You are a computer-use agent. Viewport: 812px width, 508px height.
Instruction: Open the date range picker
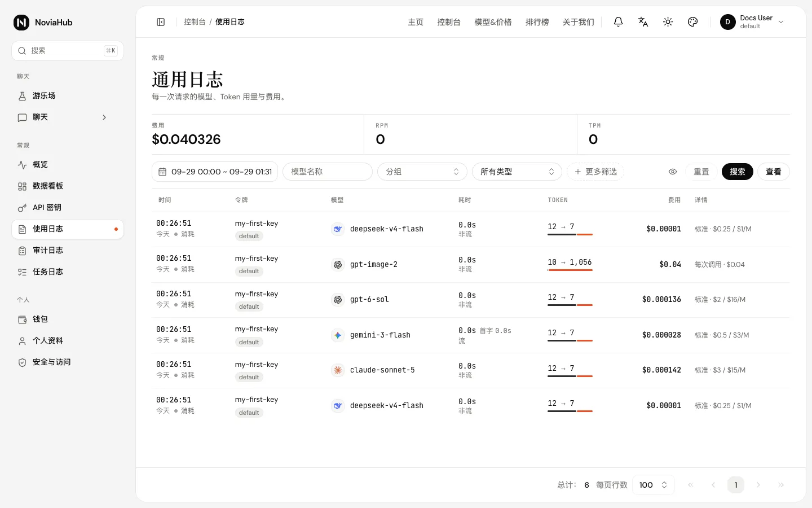[x=215, y=172]
